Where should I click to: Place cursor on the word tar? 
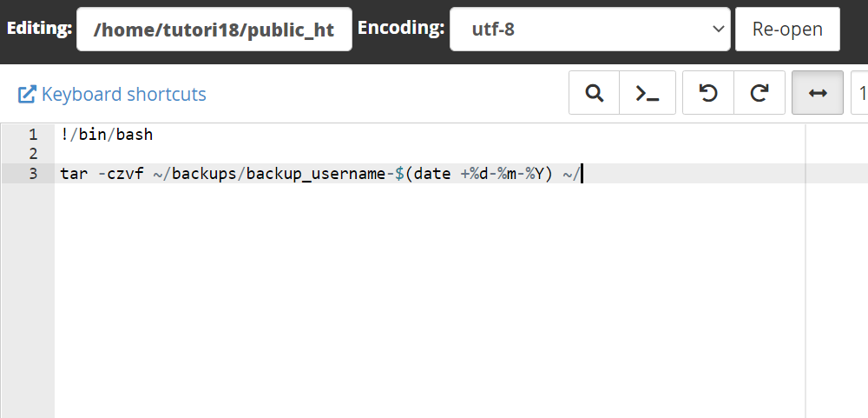[x=74, y=174]
